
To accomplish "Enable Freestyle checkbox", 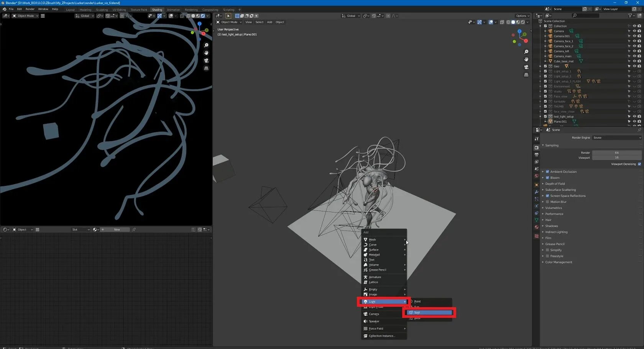I will click(x=547, y=256).
